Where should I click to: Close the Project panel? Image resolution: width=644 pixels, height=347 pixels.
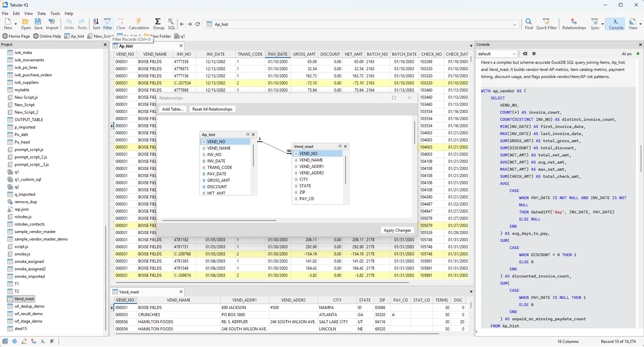coord(105,45)
